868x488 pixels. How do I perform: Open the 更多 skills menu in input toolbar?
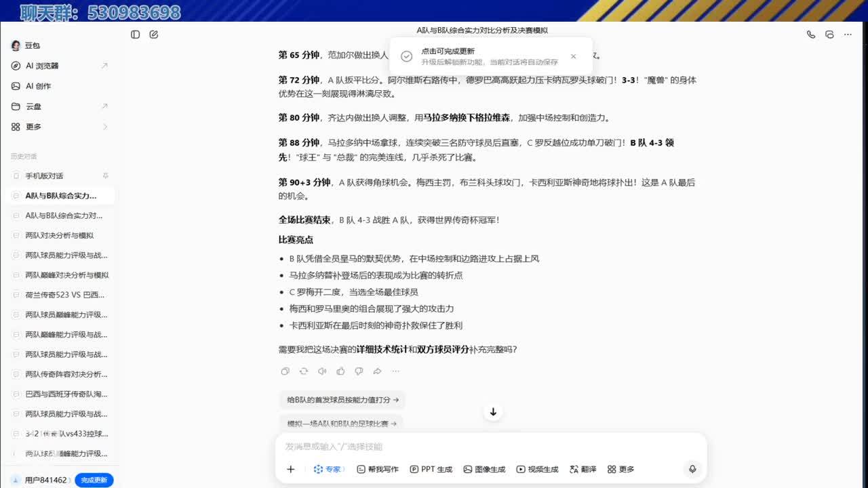(x=620, y=469)
